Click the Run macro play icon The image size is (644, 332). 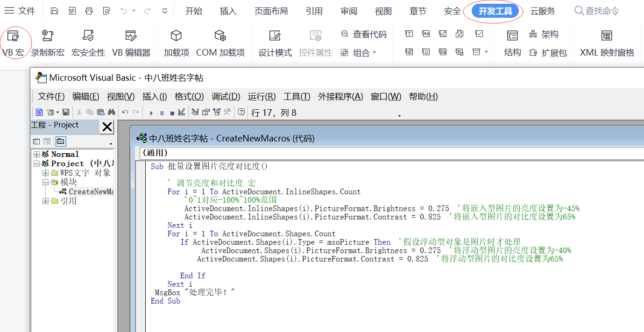pyautogui.click(x=151, y=112)
